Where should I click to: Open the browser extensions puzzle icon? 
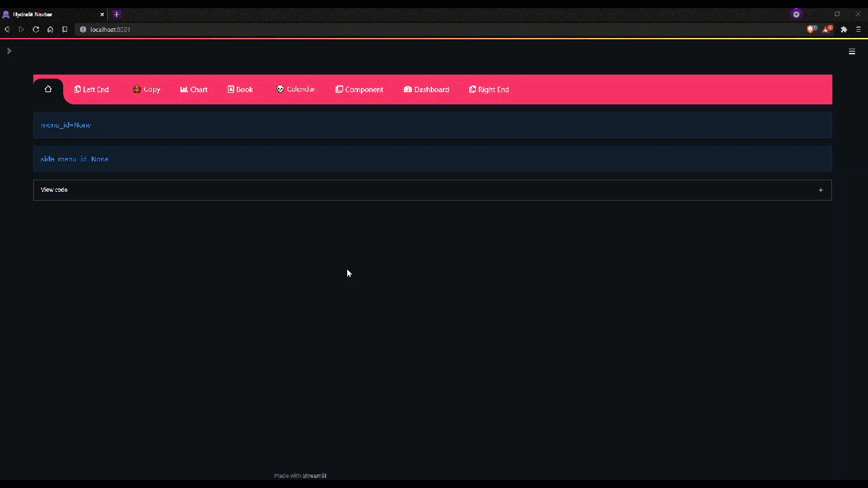[x=844, y=30]
